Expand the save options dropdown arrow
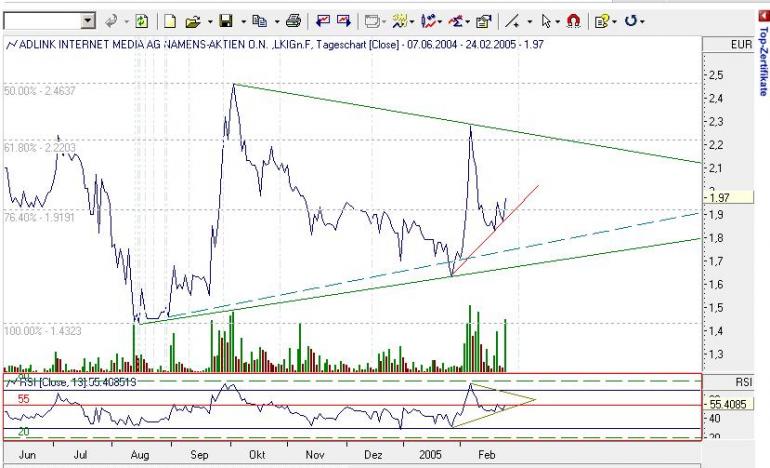The image size is (770, 468). 243,22
